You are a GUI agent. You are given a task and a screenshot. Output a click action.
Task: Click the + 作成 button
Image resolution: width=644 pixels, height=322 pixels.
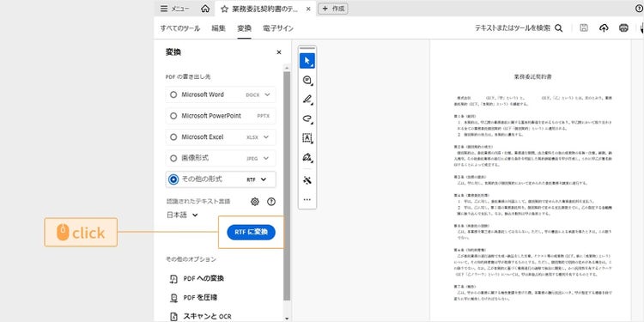[x=333, y=9]
